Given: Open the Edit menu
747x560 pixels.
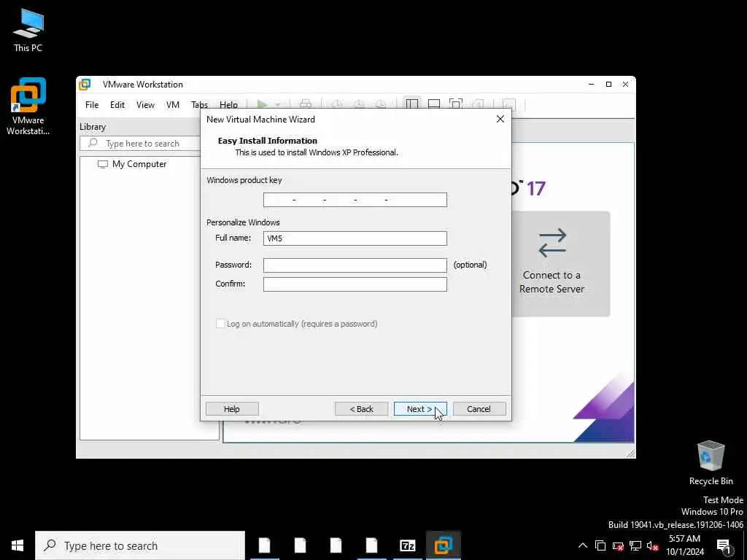Looking at the screenshot, I should pyautogui.click(x=117, y=105).
